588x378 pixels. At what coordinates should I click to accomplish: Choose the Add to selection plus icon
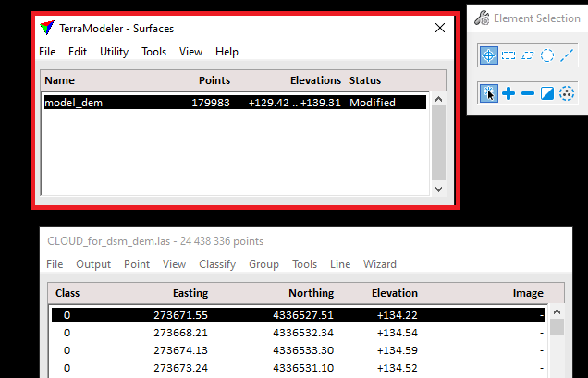(x=508, y=93)
